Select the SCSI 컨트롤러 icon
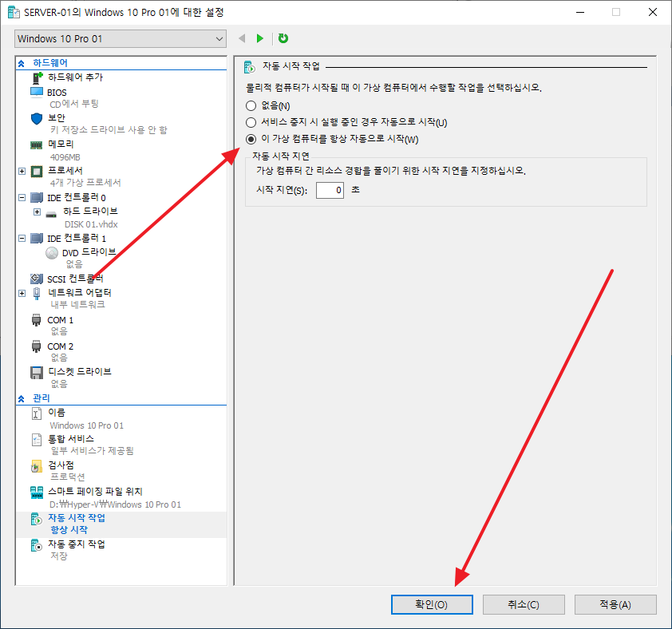 tap(37, 279)
